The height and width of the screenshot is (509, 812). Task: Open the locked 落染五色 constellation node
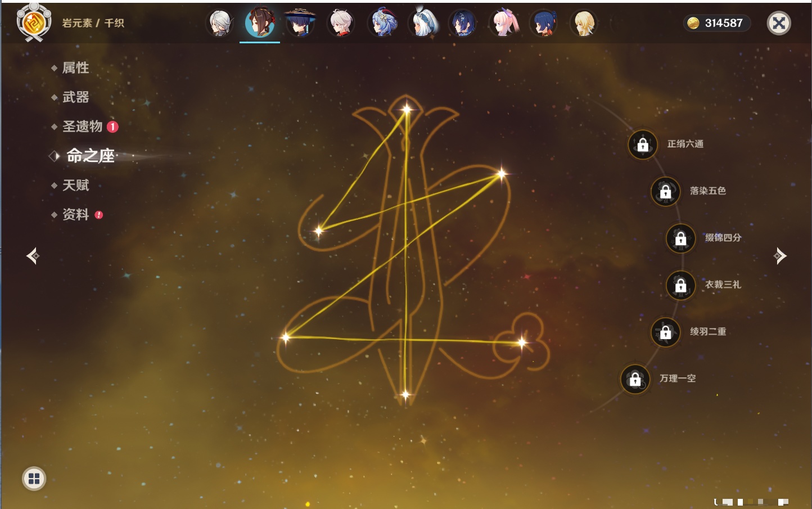pos(665,191)
